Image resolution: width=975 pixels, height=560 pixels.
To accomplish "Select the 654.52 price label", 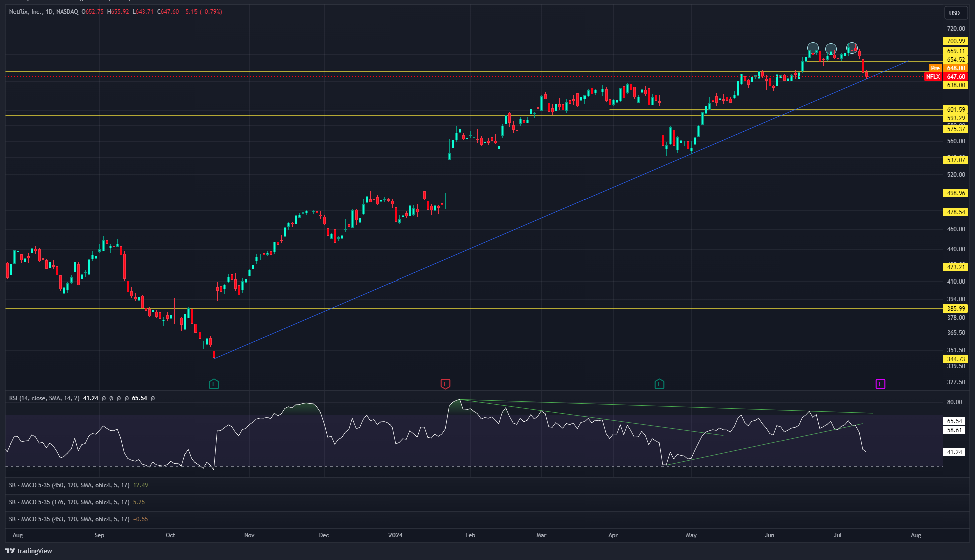I will (956, 60).
